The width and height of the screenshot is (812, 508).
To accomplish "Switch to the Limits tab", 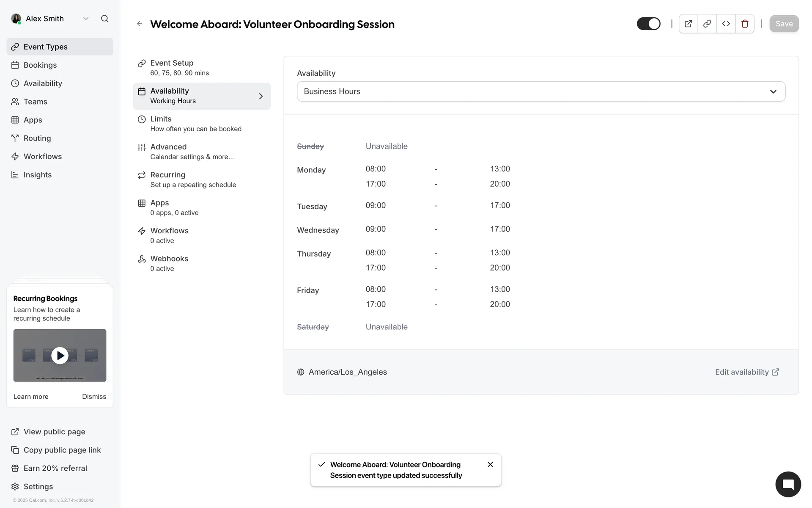I will click(x=195, y=124).
